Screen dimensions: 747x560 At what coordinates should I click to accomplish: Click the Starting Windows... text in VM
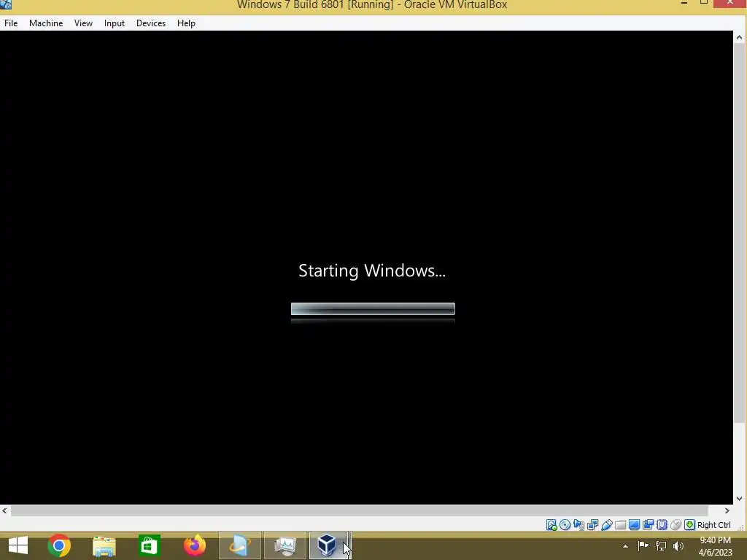pos(372,271)
